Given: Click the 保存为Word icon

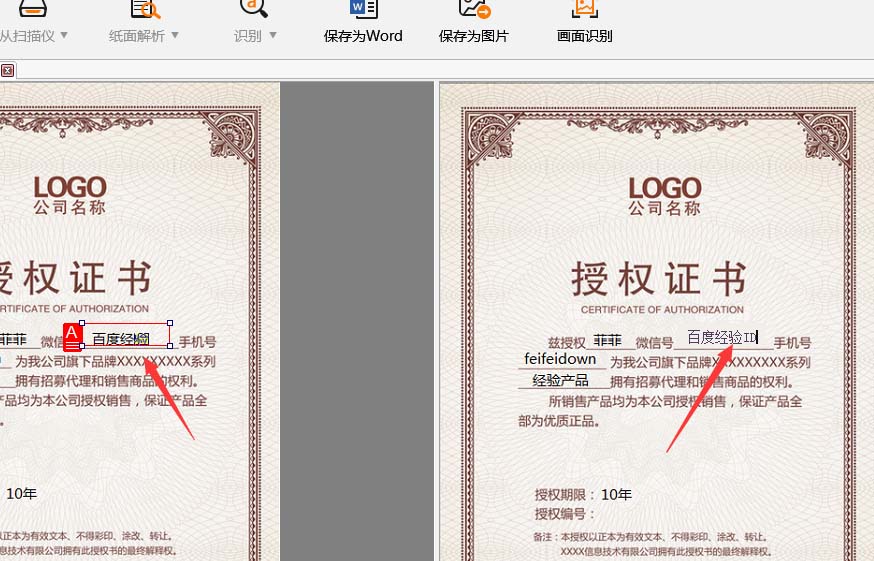Looking at the screenshot, I should click(x=363, y=8).
